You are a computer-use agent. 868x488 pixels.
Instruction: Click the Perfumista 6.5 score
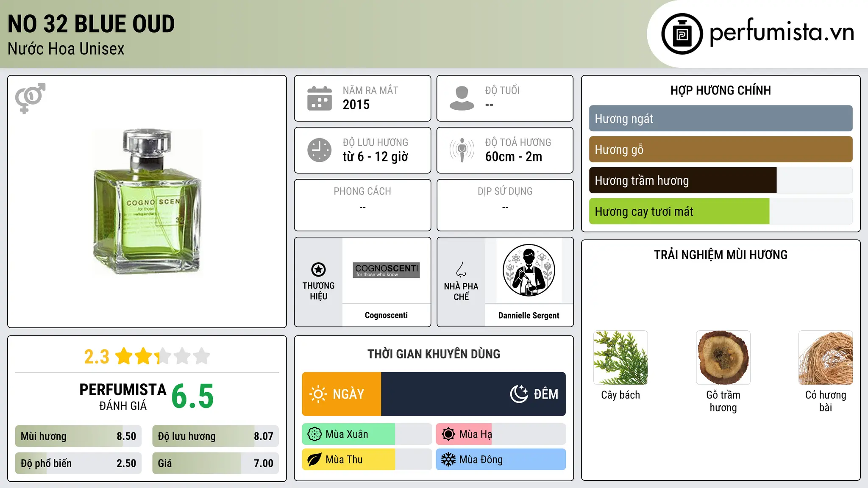(192, 396)
